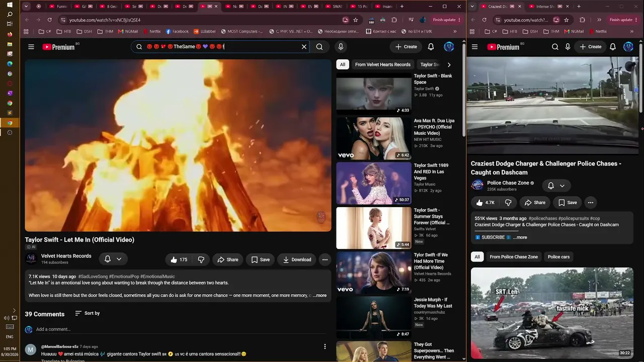Open Taylor Swift Blank Space thumbnail
The height and width of the screenshot is (362, 644).
point(374,94)
